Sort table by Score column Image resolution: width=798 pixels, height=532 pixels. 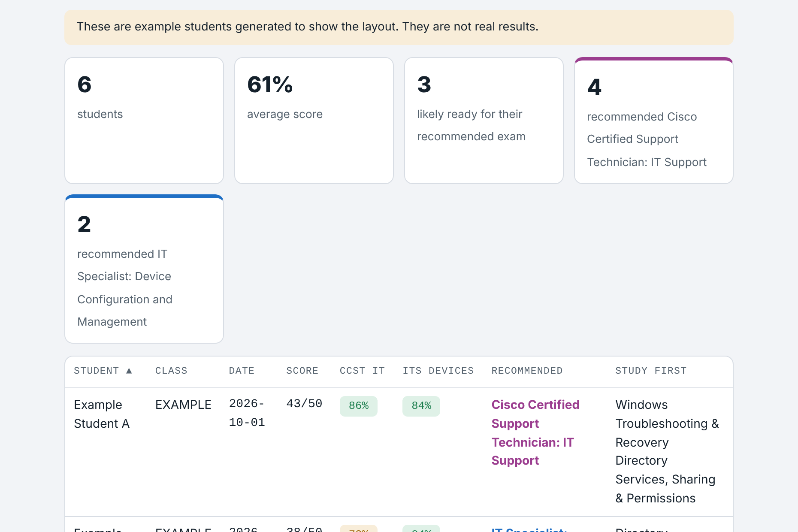302,371
